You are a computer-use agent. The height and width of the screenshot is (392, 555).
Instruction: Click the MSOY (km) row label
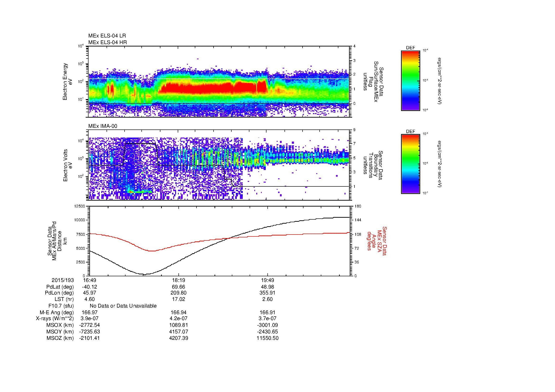point(60,332)
